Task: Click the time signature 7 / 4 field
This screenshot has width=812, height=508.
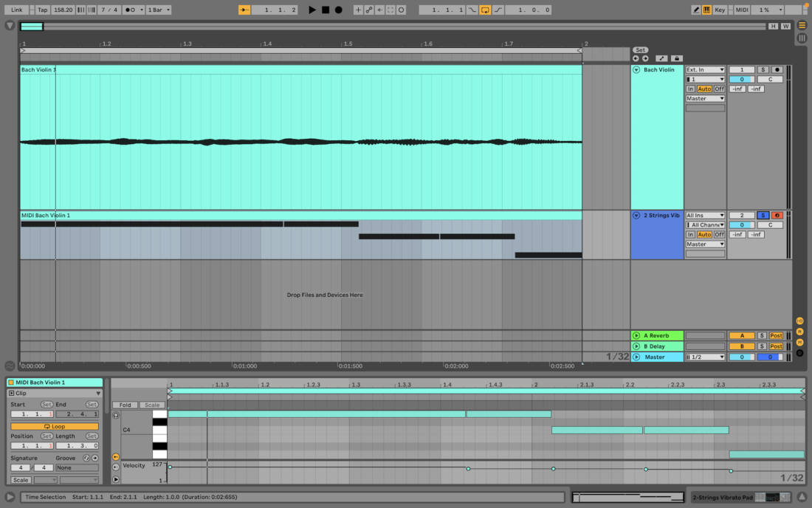Action: coord(109,10)
